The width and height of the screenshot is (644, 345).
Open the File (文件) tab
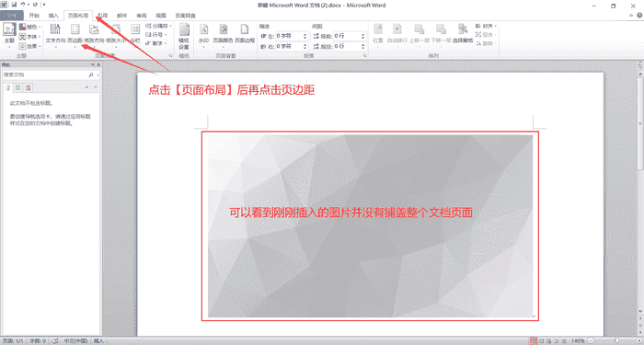click(11, 16)
